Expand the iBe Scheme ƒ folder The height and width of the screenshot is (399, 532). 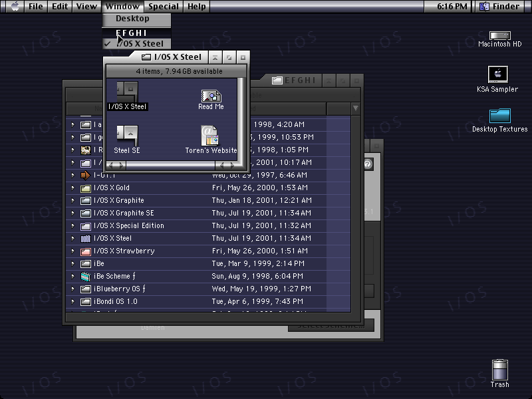coord(73,276)
